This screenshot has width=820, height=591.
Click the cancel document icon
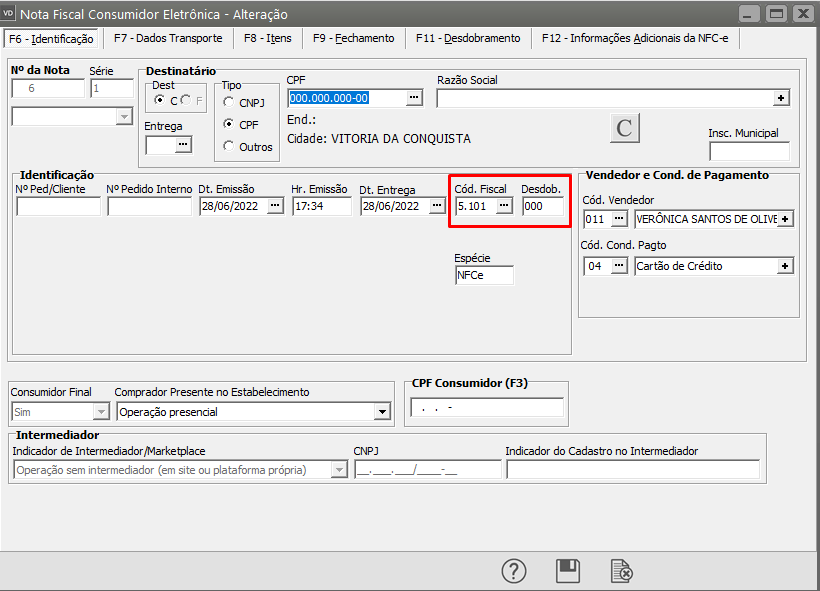pyautogui.click(x=622, y=571)
